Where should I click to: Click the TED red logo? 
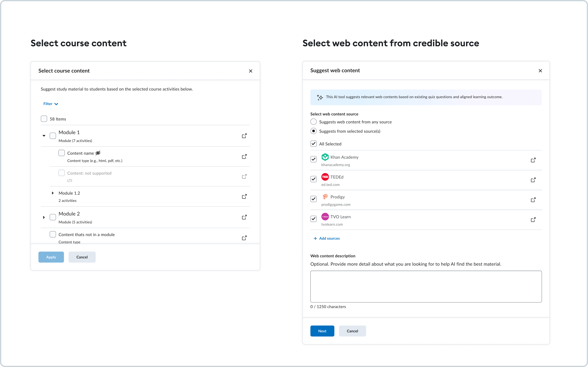pos(325,177)
